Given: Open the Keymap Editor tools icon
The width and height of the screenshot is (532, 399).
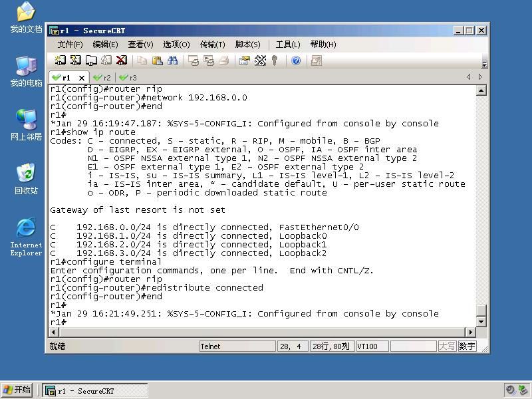Looking at the screenshot, I should 260,61.
